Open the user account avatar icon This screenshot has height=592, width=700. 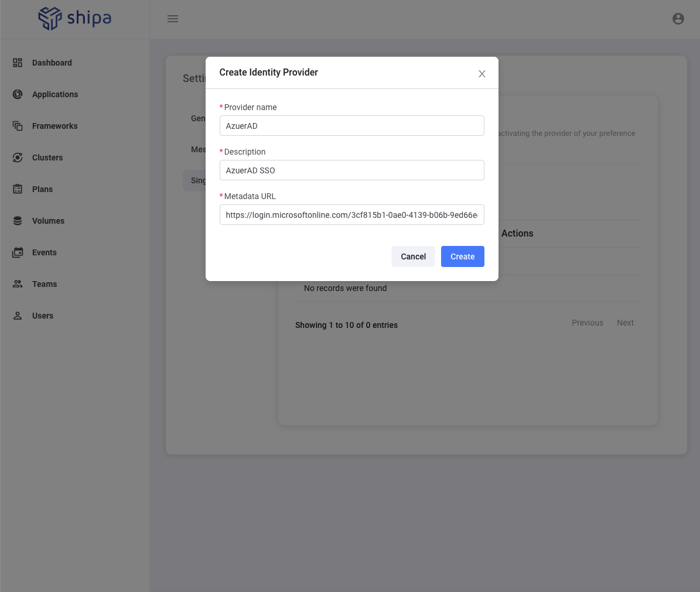(x=678, y=19)
